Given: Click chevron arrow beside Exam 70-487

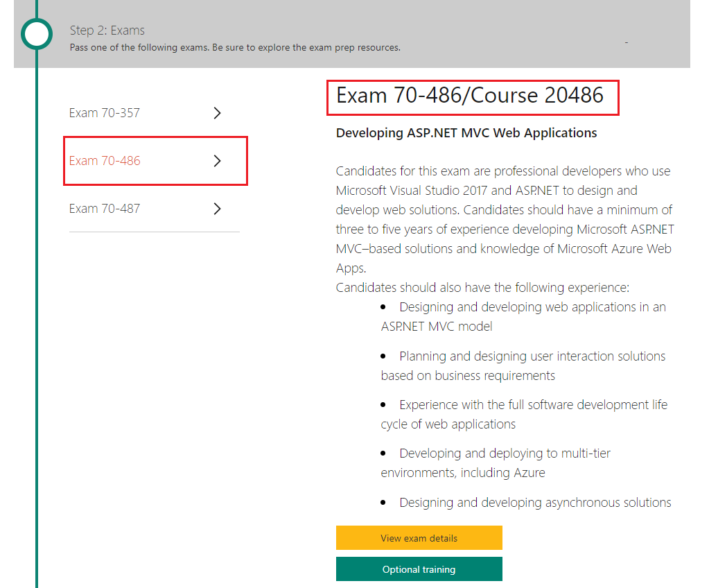Looking at the screenshot, I should (x=217, y=209).
